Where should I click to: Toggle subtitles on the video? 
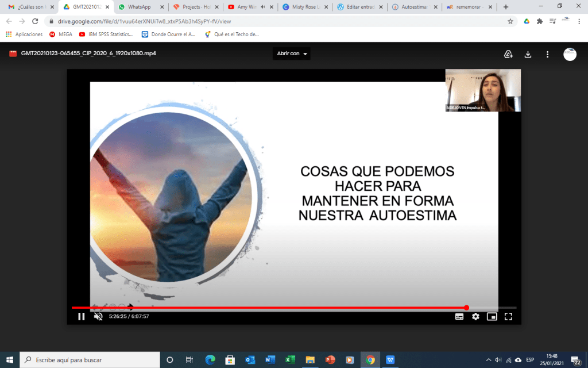[x=459, y=316]
